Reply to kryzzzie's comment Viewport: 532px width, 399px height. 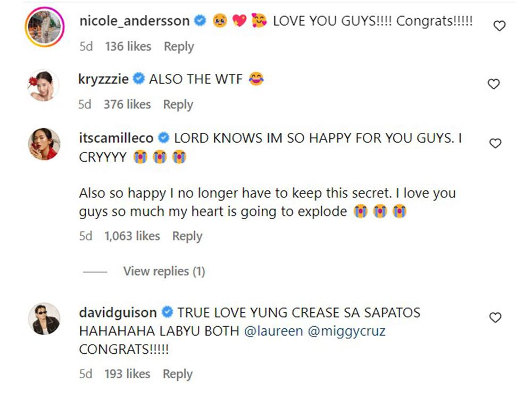(x=178, y=104)
